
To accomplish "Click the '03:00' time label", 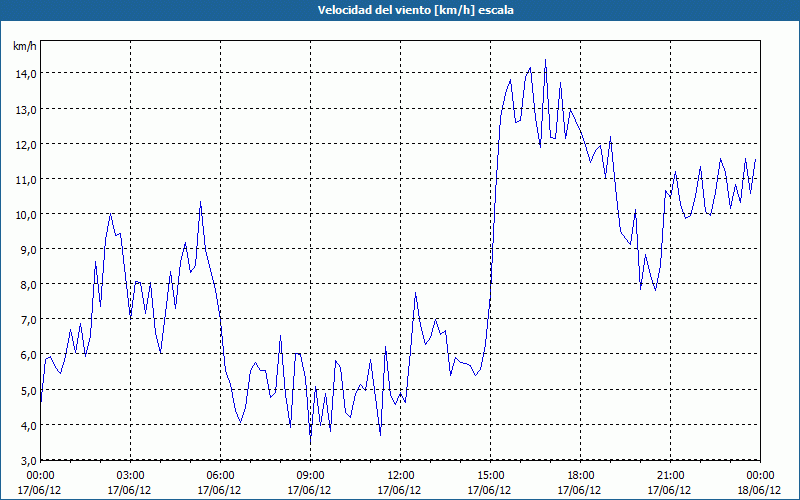I will coord(130,475).
